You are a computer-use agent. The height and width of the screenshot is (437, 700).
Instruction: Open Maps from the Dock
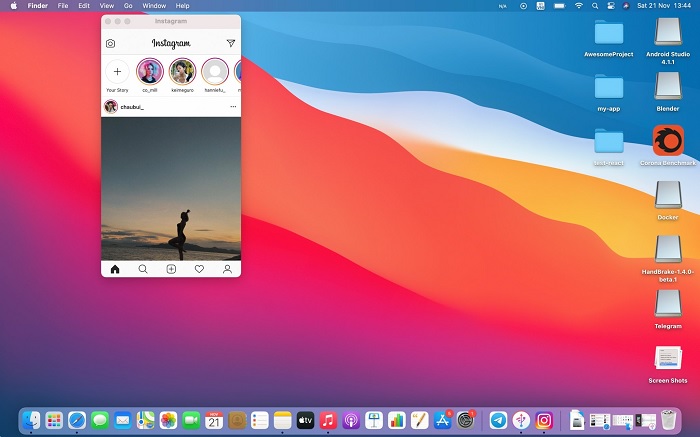point(146,420)
